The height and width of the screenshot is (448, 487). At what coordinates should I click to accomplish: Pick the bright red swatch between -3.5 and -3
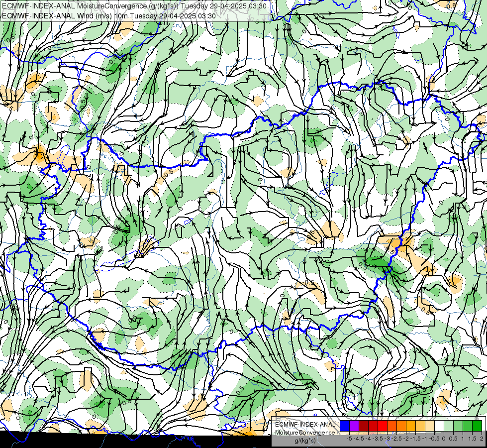tap(383, 426)
